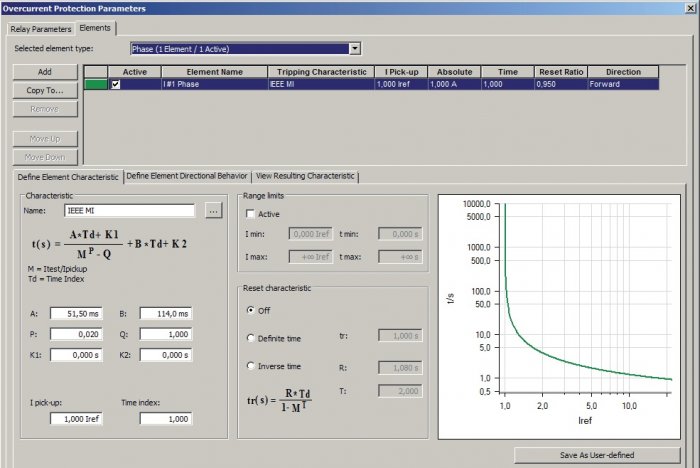Click the P parameter field
Viewport: 700px width, 468px height.
coord(76,334)
